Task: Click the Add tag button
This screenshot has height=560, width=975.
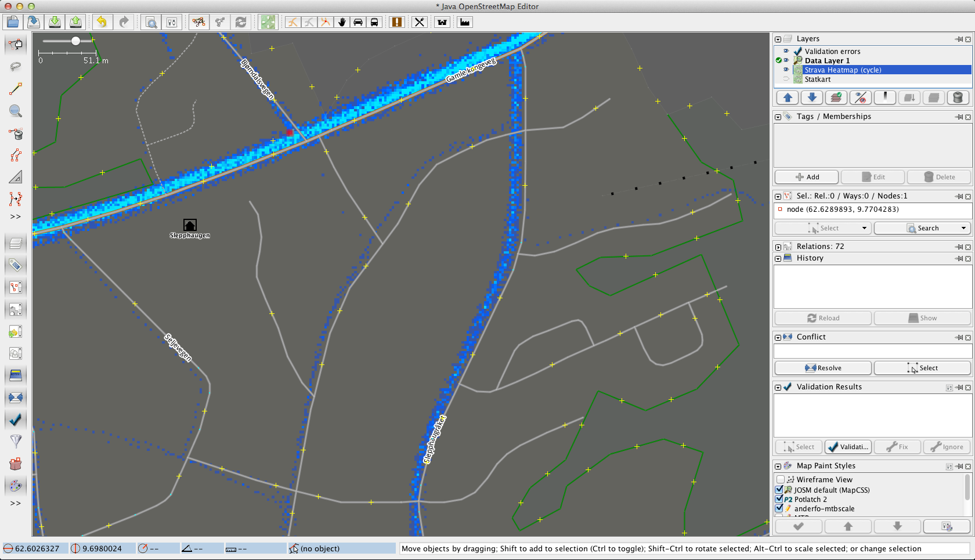Action: click(x=807, y=177)
